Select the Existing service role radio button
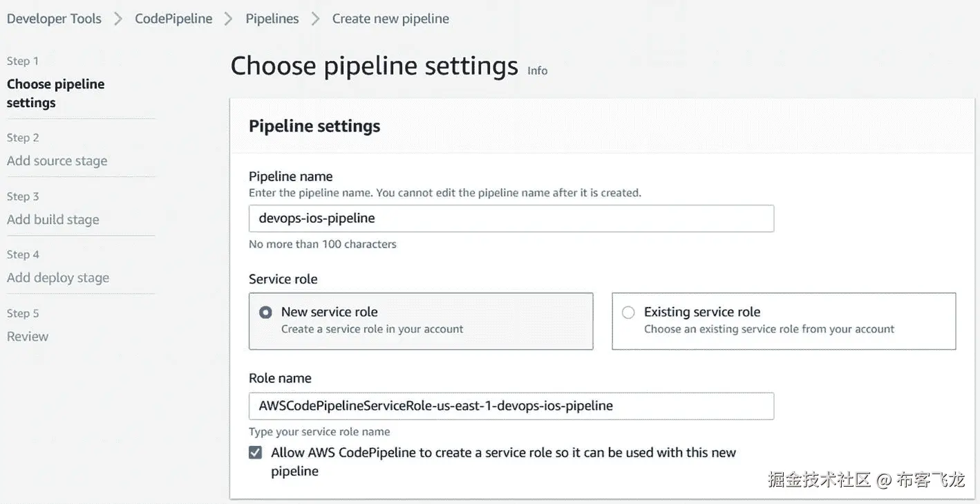The width and height of the screenshot is (980, 504). 628,312
